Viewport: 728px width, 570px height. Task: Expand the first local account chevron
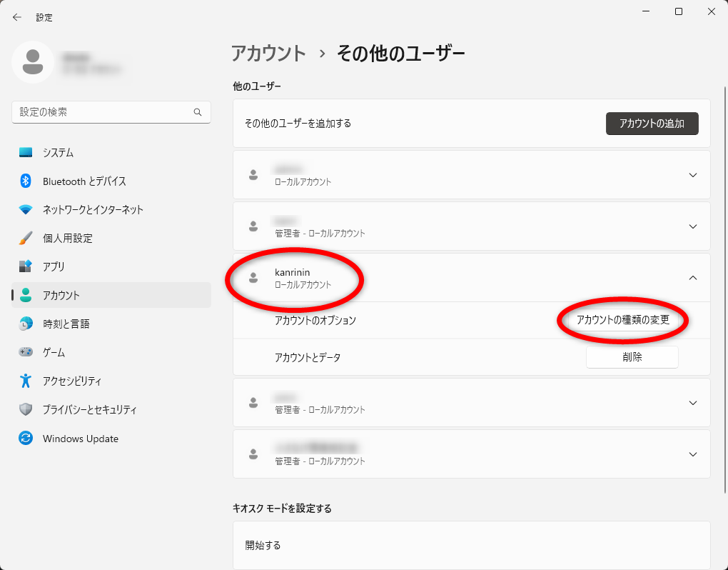[692, 175]
